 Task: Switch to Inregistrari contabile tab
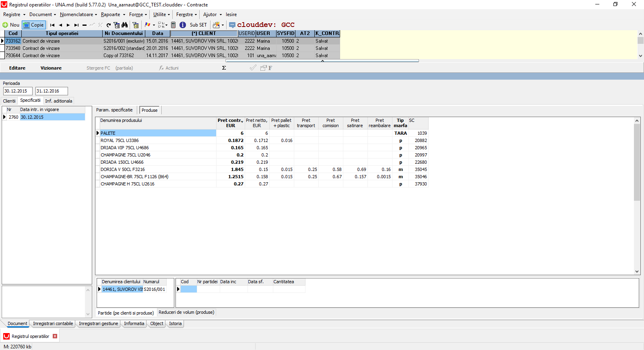(53, 323)
